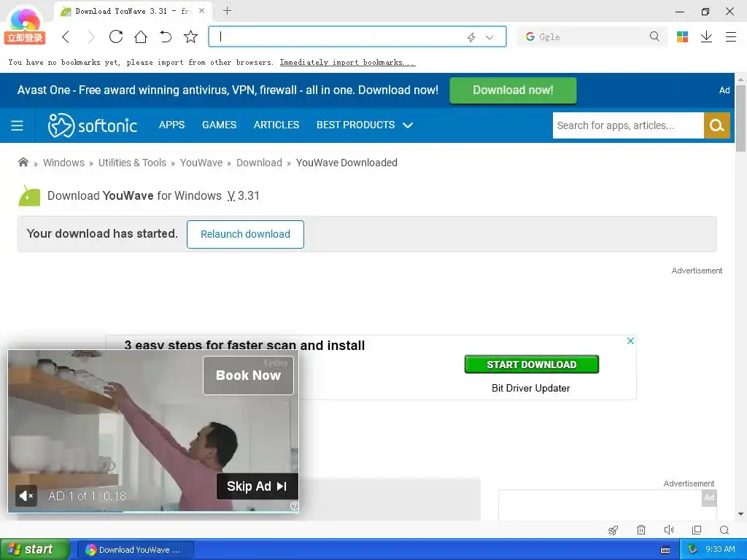The width and height of the screenshot is (747, 560).
Task: Click the tray icon beside the clock
Action: pyautogui.click(x=692, y=550)
